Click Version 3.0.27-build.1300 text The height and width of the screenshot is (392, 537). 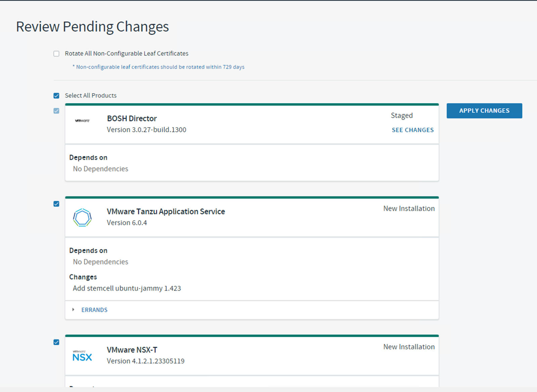coord(146,130)
